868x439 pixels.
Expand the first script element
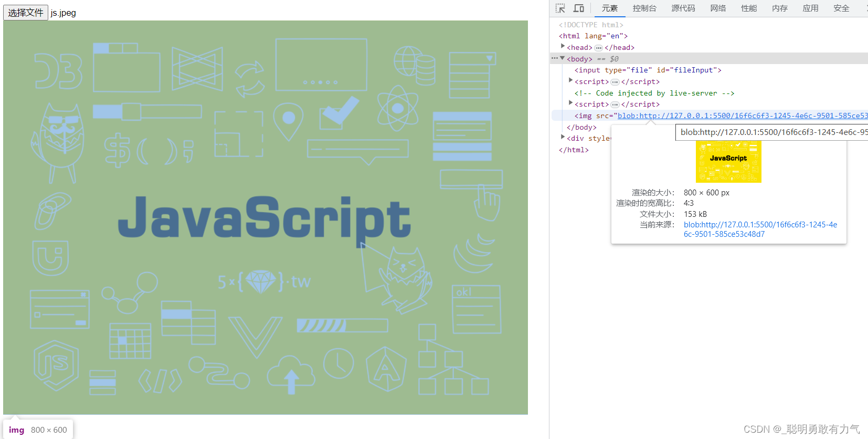570,81
